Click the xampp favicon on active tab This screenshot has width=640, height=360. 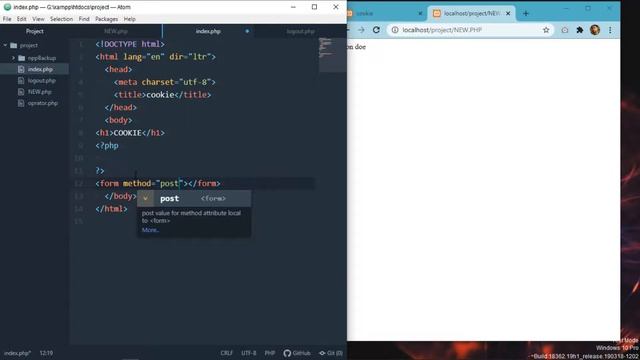tap(437, 13)
